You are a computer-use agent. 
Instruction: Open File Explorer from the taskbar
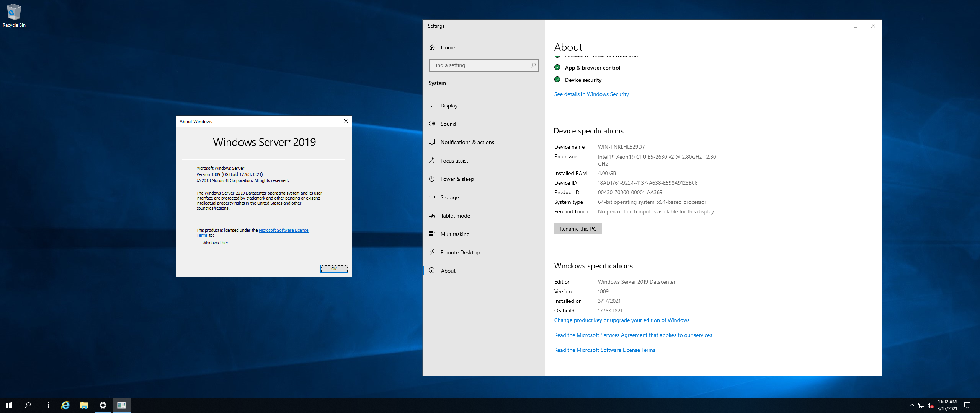pos(84,405)
